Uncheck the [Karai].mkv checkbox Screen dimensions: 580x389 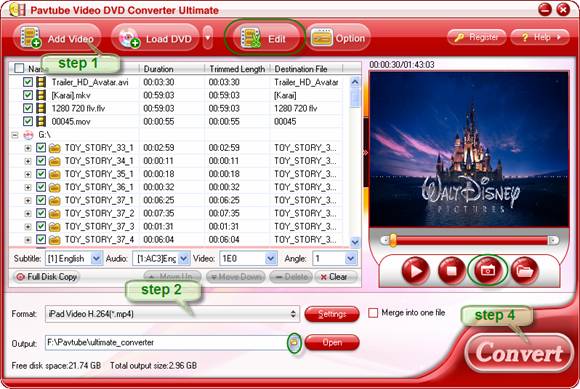point(28,95)
